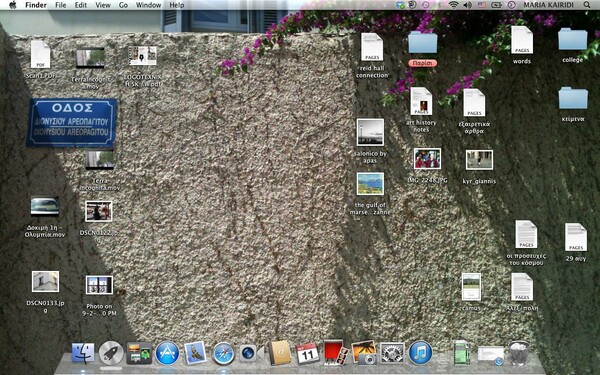Open the Address Book dock icon
The width and height of the screenshot is (600, 375).
coord(280,353)
